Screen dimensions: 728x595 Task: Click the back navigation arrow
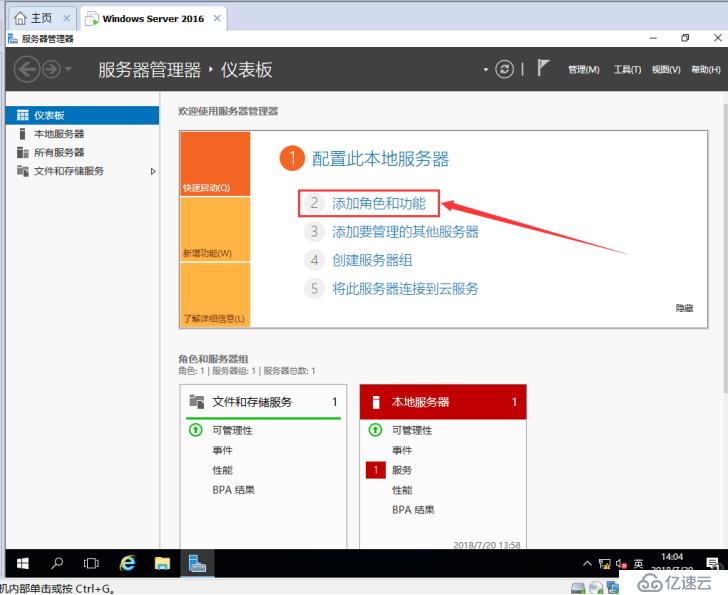click(26, 69)
